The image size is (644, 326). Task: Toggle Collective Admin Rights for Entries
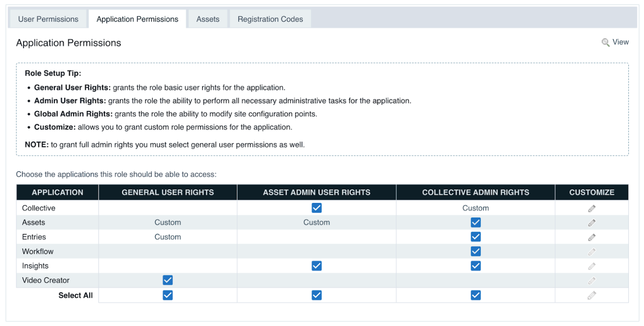(x=475, y=237)
